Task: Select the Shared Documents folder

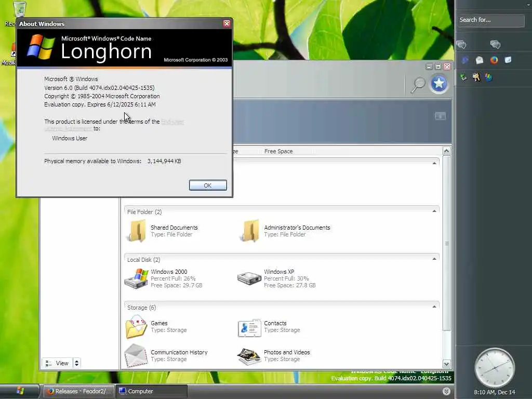Action: (x=162, y=231)
